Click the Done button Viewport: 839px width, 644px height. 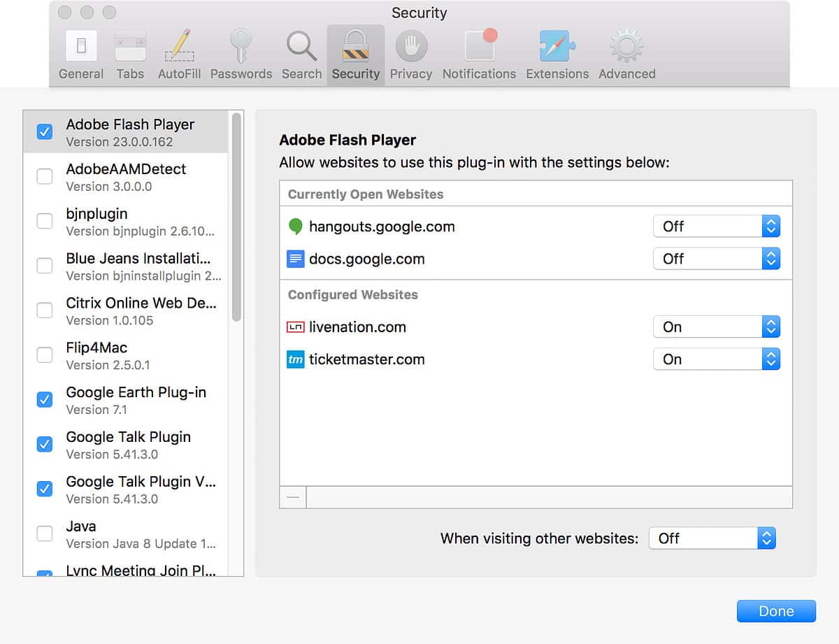[776, 611]
